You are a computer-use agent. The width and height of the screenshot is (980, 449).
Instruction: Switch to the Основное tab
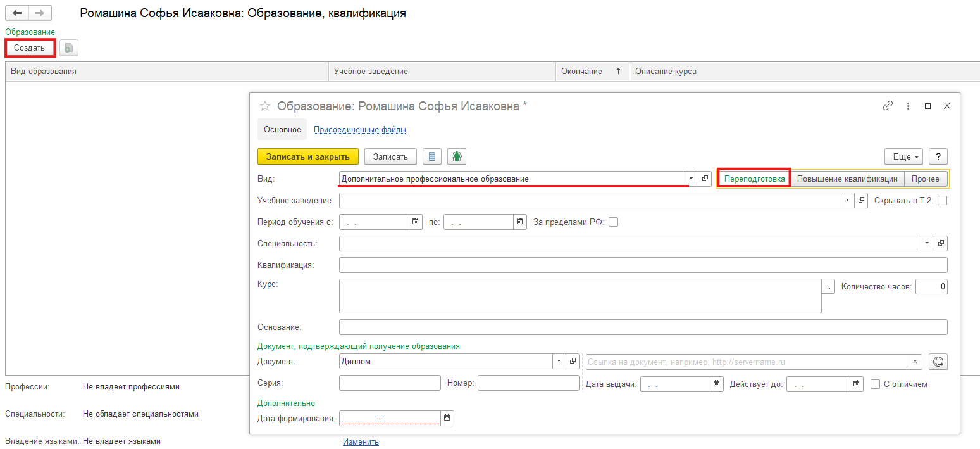[282, 129]
